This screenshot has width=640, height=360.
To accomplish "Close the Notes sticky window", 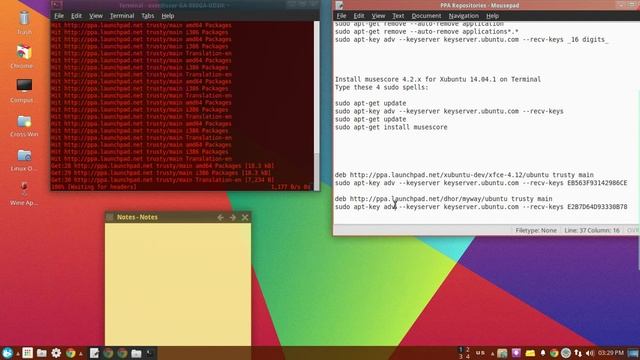I will coord(245,218).
